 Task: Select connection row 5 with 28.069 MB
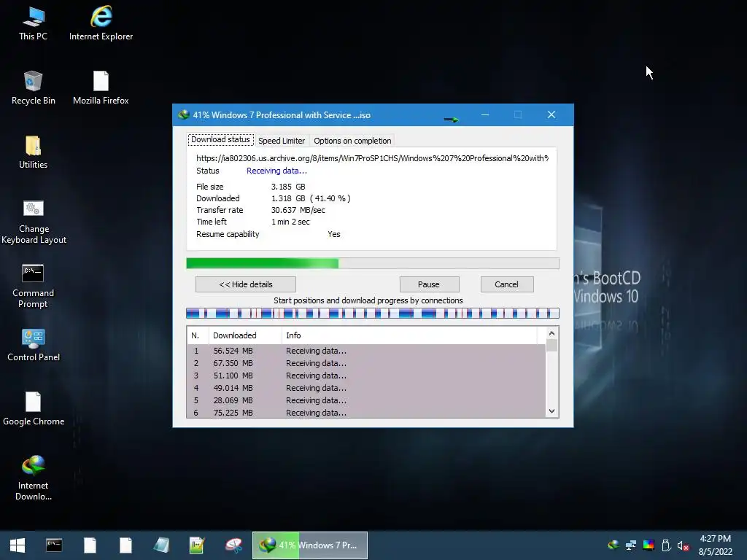click(366, 400)
